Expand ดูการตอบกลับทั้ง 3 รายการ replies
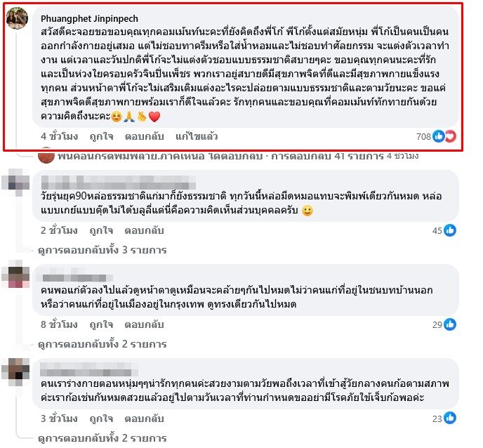 coord(102,250)
